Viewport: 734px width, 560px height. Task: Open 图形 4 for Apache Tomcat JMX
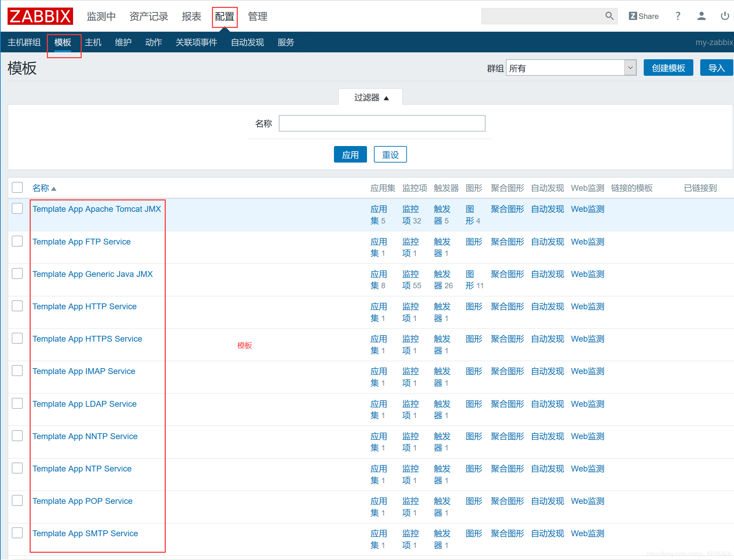click(x=473, y=215)
